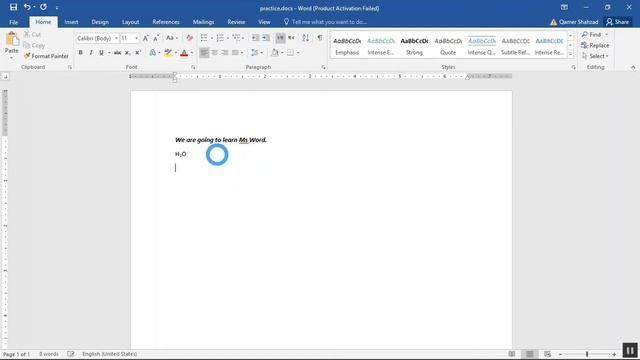Toggle Strikethrough formatting
The height and width of the screenshot is (360, 640).
pyautogui.click(x=118, y=53)
